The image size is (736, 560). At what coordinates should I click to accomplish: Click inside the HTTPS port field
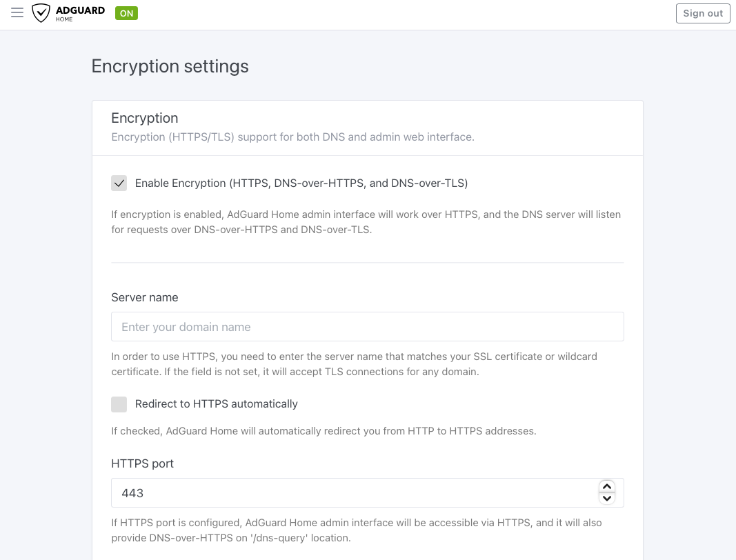tap(352, 493)
